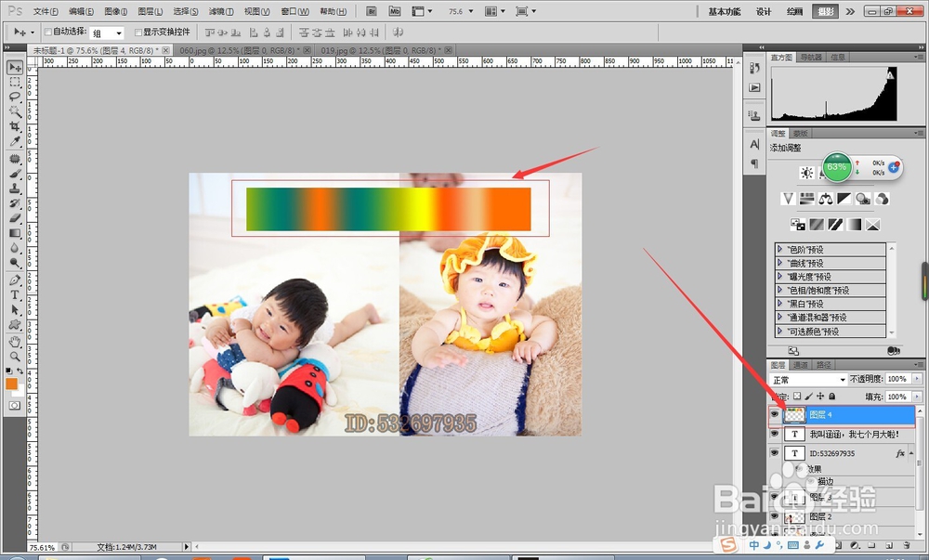Add a Color Balance adjustment
The height and width of the screenshot is (560, 929).
pos(825,199)
